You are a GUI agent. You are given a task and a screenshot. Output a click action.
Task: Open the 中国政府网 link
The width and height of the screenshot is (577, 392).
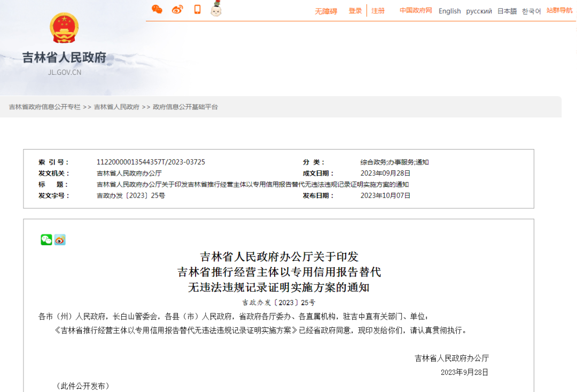[416, 11]
